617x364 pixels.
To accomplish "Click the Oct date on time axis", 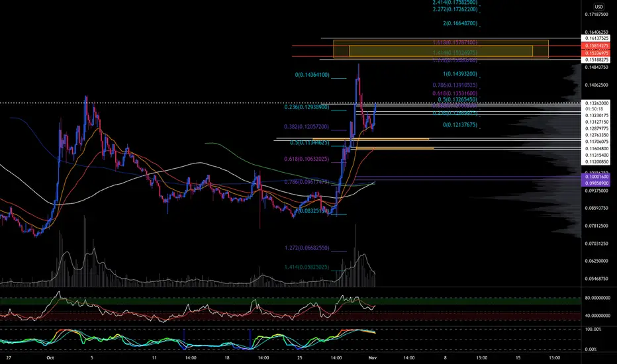I will pyautogui.click(x=50, y=357).
